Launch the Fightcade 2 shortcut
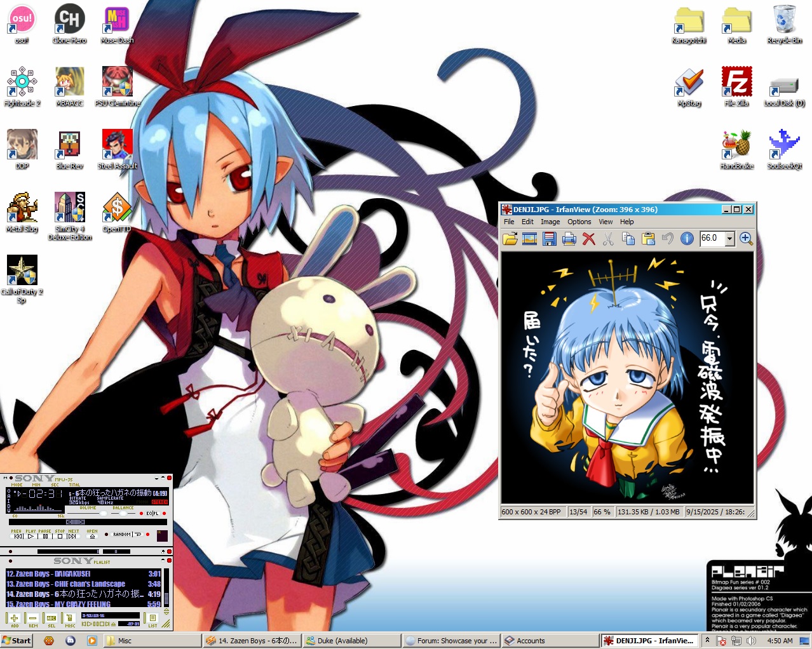The image size is (812, 649). click(x=22, y=86)
